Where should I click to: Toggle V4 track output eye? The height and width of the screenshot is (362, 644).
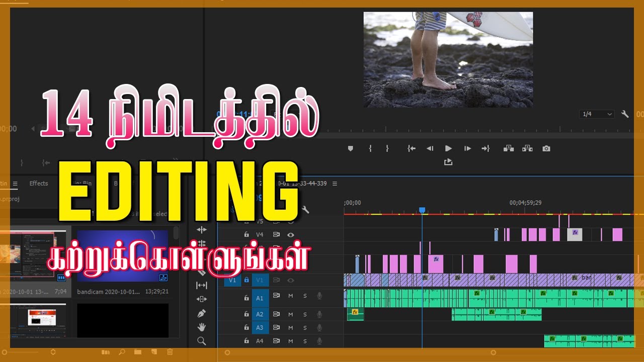coord(290,234)
